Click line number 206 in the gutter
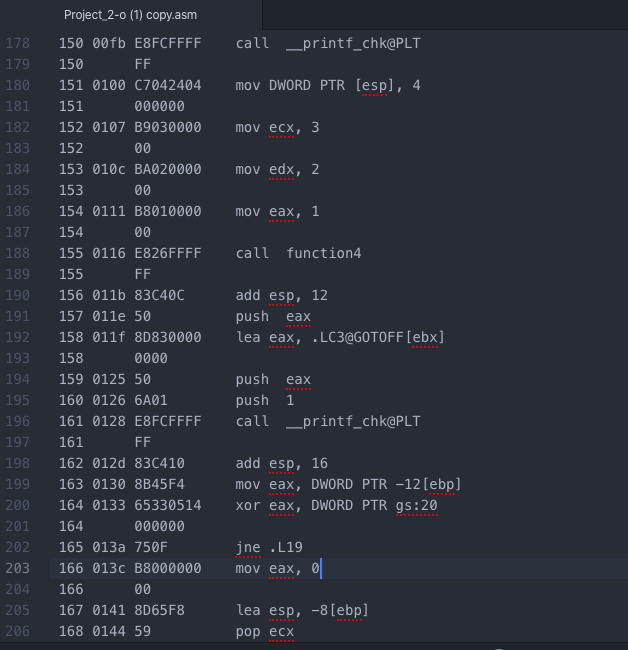628x650 pixels. 17,631
